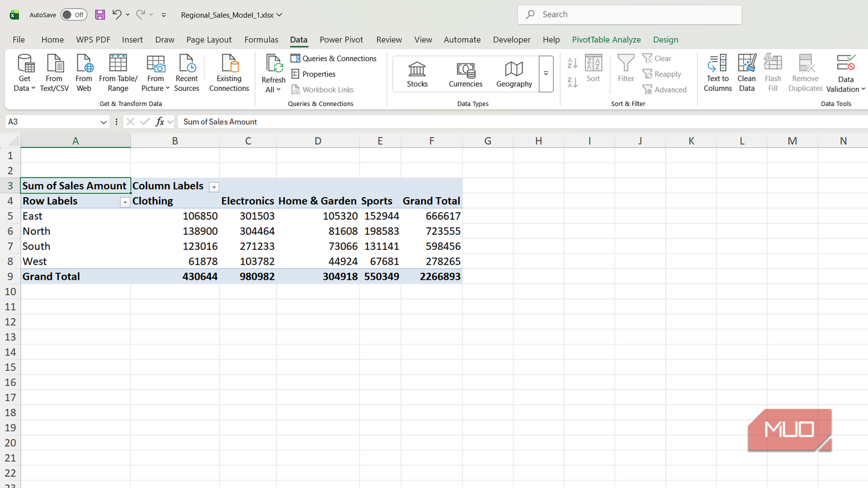Choose the Stocks data type
This screenshot has width=868, height=488.
417,74
